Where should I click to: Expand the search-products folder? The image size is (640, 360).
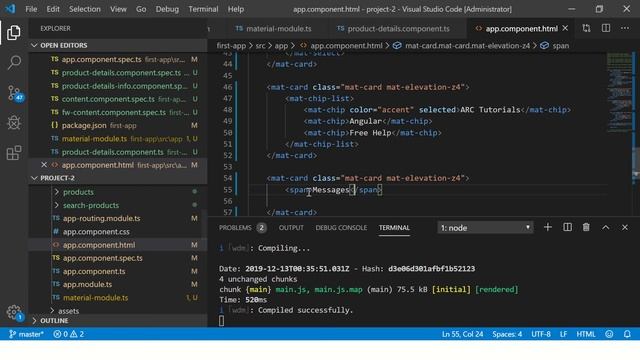click(91, 205)
